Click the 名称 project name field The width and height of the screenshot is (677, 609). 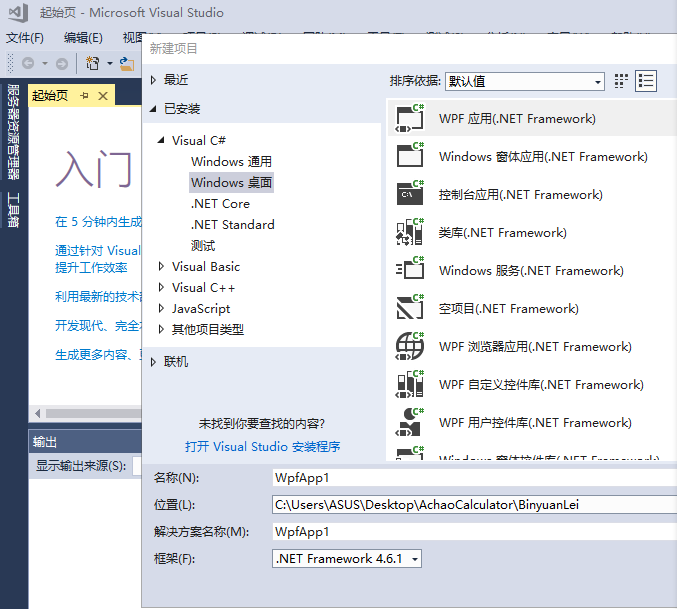tap(475, 478)
